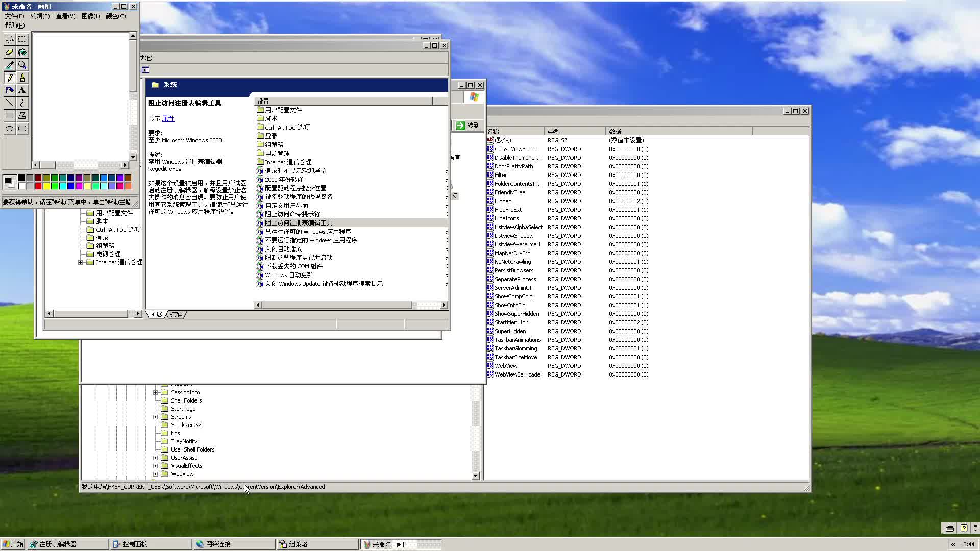This screenshot has height=551, width=980.
Task: Open the 属性 link in policy description
Action: click(x=168, y=119)
